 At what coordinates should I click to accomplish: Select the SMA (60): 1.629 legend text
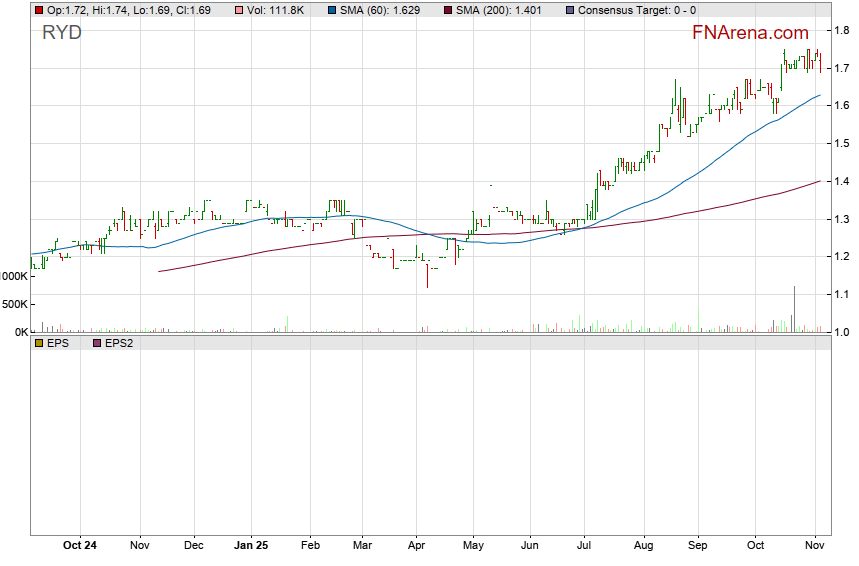click(380, 10)
